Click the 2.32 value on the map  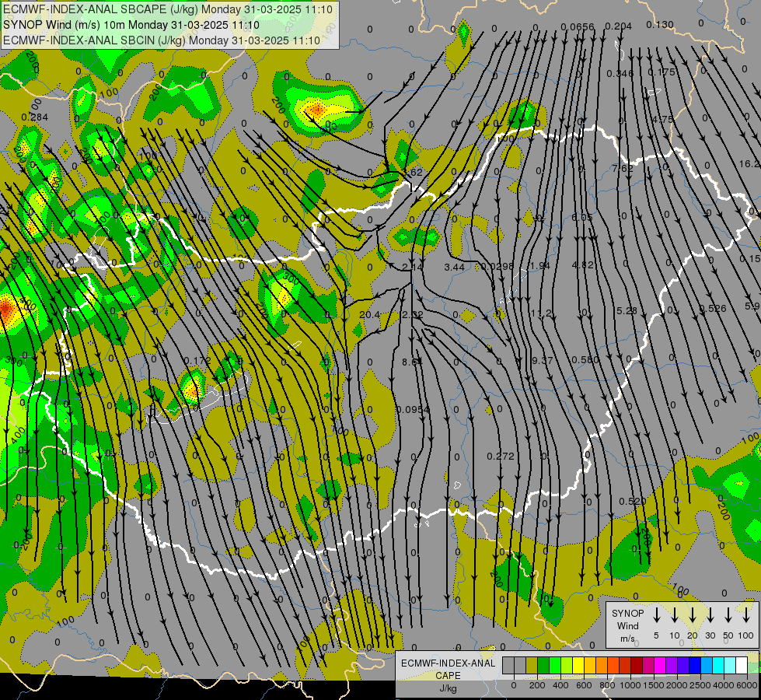(x=413, y=315)
